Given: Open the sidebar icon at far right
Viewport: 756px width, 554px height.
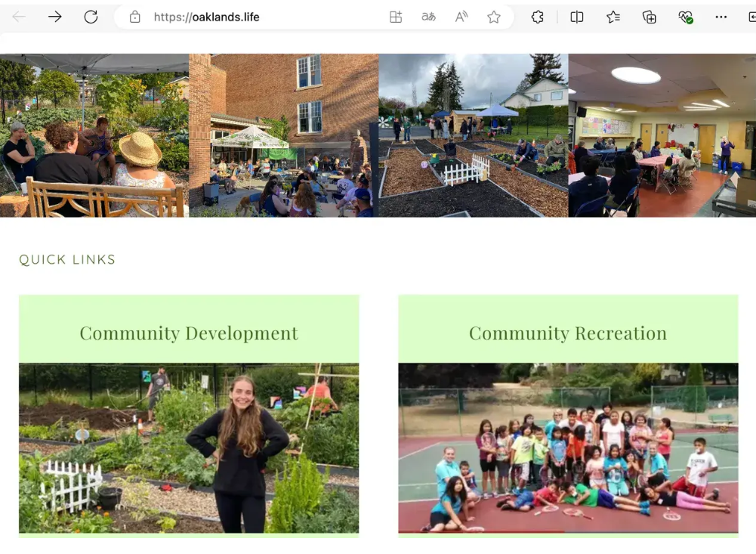Looking at the screenshot, I should click(x=751, y=17).
